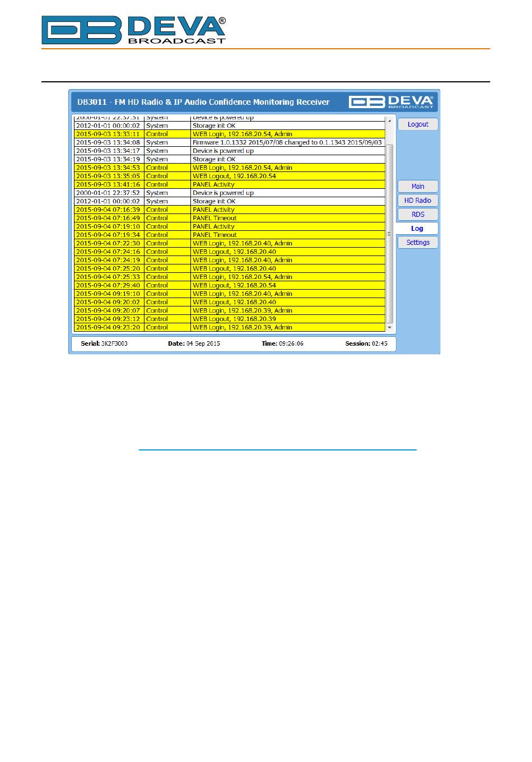Select log row 2015-09-04 09:20:02 WEB Logout
532x762 pixels.
(x=230, y=302)
